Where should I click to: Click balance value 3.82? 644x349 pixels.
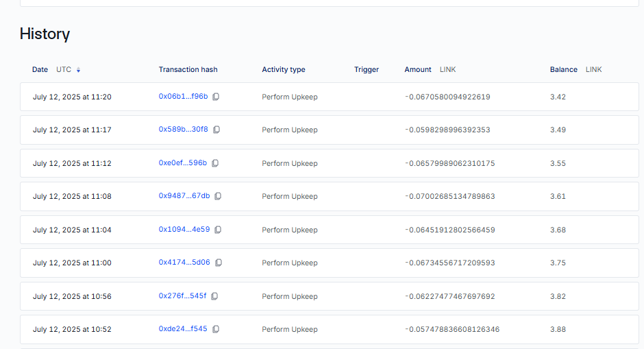(558, 296)
